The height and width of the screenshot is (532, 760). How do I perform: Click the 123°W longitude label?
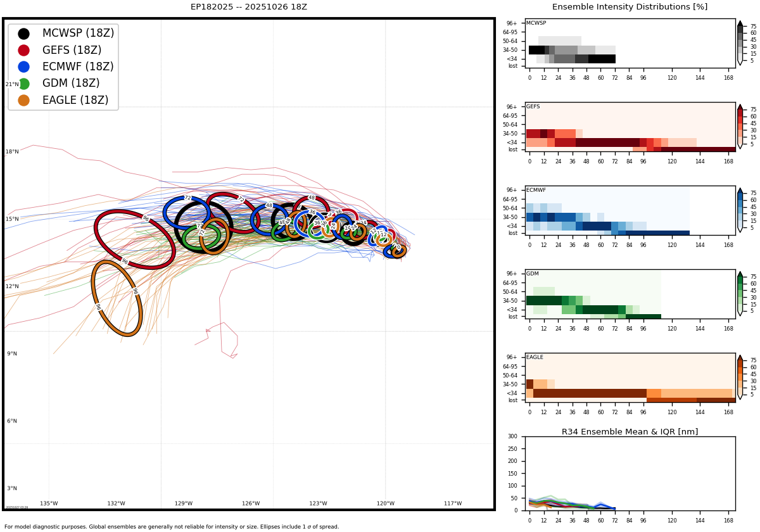318,503
